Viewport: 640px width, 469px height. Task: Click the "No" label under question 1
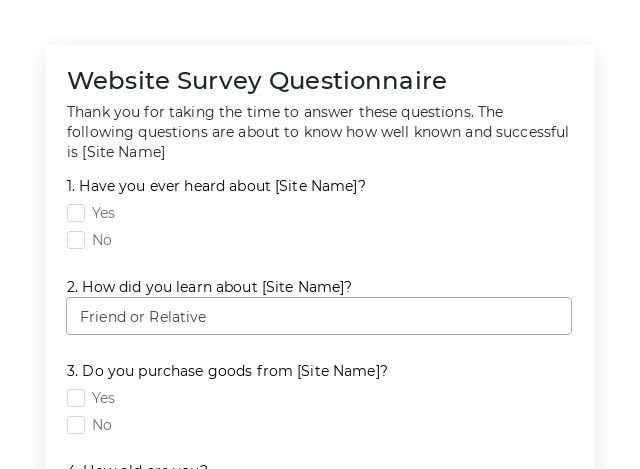[x=102, y=240]
